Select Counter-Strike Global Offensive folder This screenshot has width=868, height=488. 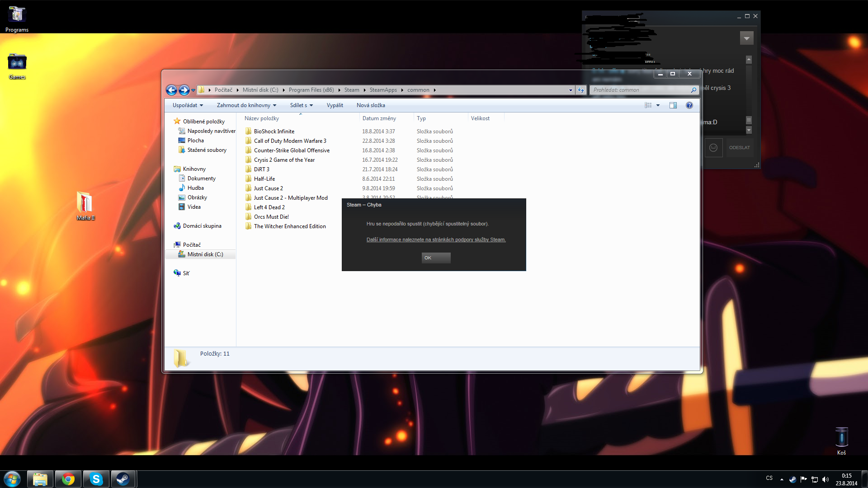(x=292, y=150)
